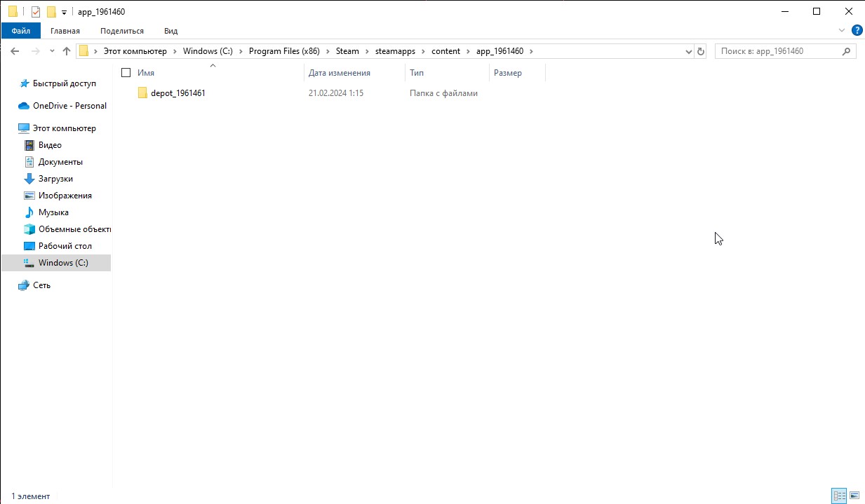The image size is (865, 504).
Task: Click the Музыка note icon
Action: pos(29,212)
